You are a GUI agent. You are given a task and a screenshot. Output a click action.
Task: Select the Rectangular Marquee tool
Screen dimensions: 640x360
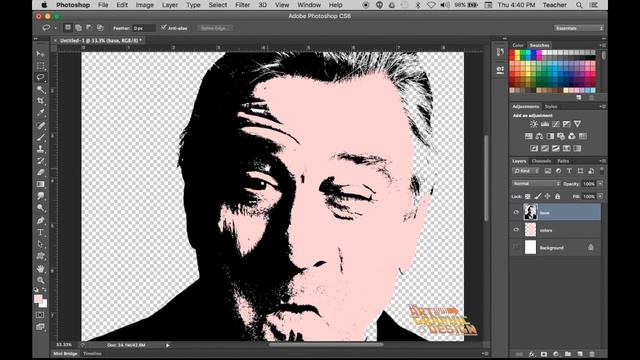pyautogui.click(x=40, y=65)
